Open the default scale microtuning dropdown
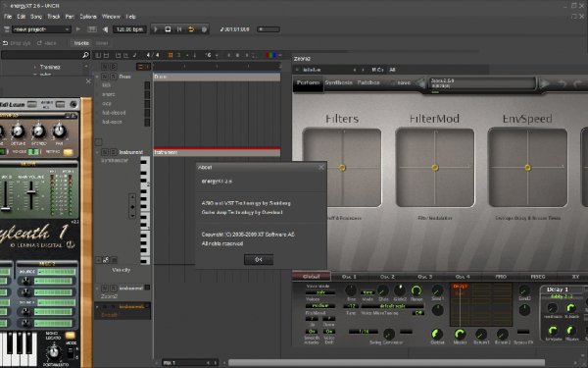588x368 pixels. point(392,306)
